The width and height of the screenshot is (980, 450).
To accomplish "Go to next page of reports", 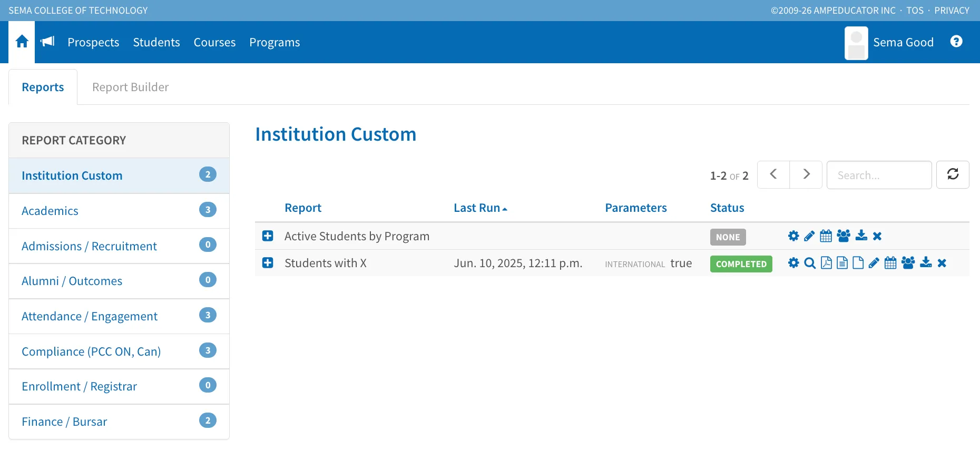I will (806, 174).
